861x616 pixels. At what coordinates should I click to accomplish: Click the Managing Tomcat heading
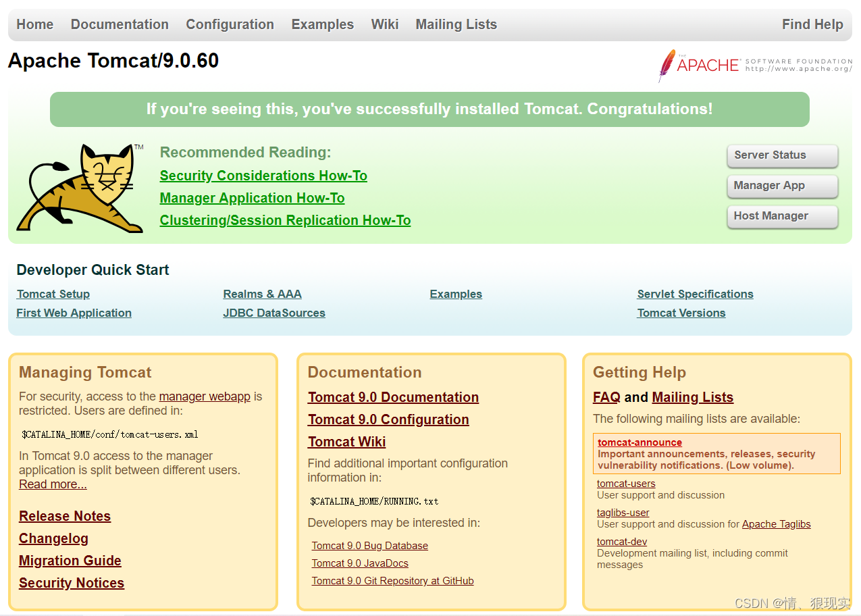pyautogui.click(x=85, y=372)
